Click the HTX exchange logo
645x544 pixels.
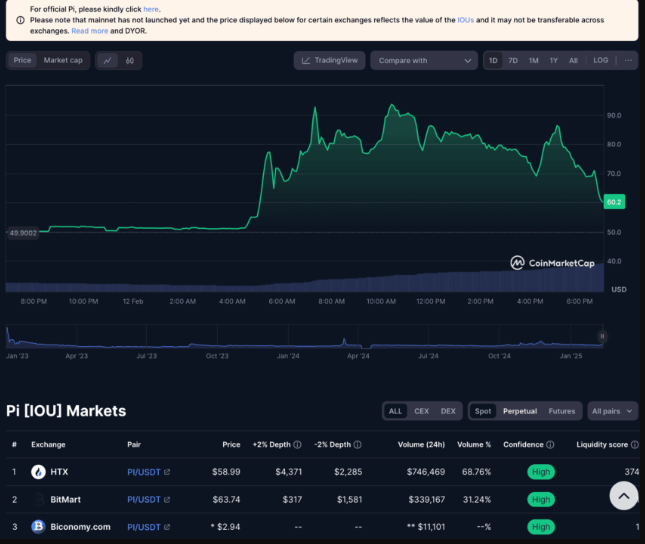[38, 472]
